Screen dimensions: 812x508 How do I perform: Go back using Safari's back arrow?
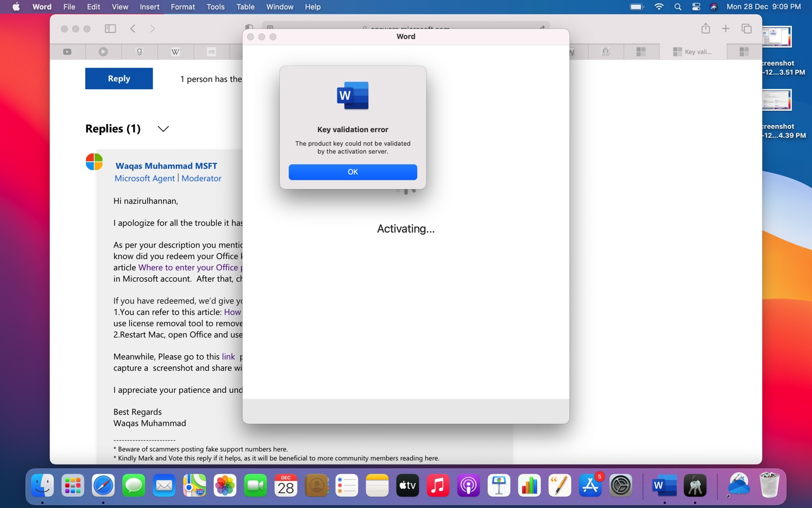133,29
